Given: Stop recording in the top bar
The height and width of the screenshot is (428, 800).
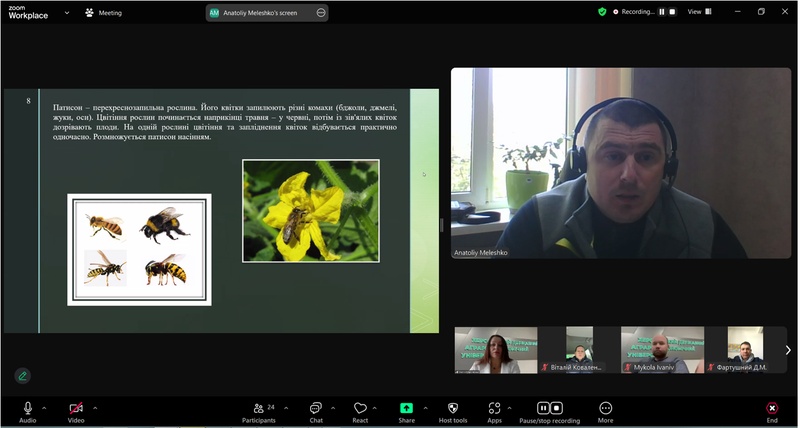Looking at the screenshot, I should coord(673,12).
